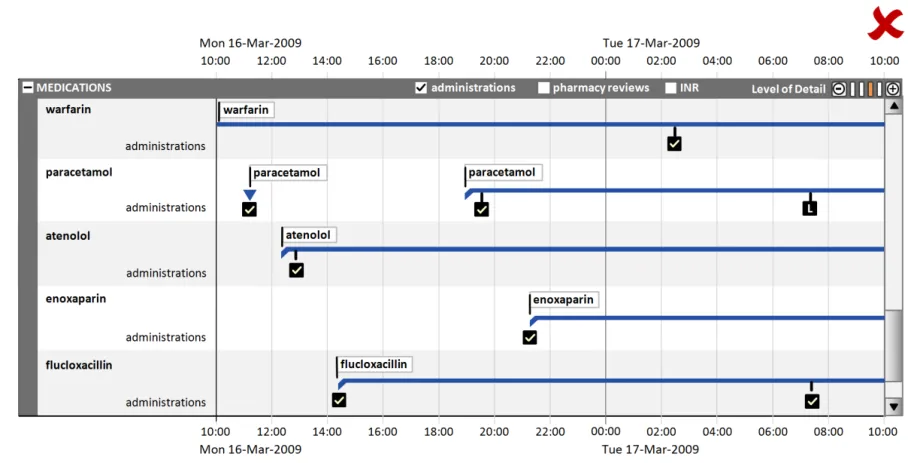Click the first paracetamol administration checkmark
Viewport: 908px width, 463px height.
coord(249,209)
